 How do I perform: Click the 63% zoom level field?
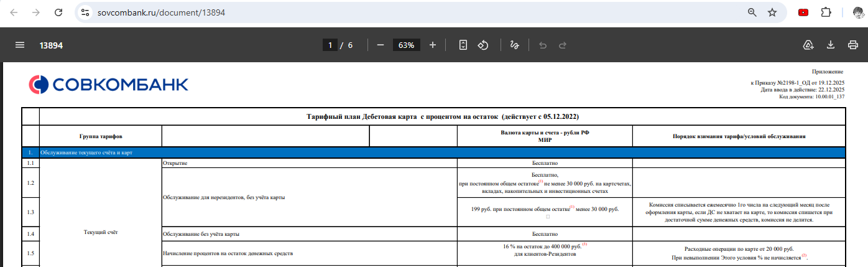407,45
